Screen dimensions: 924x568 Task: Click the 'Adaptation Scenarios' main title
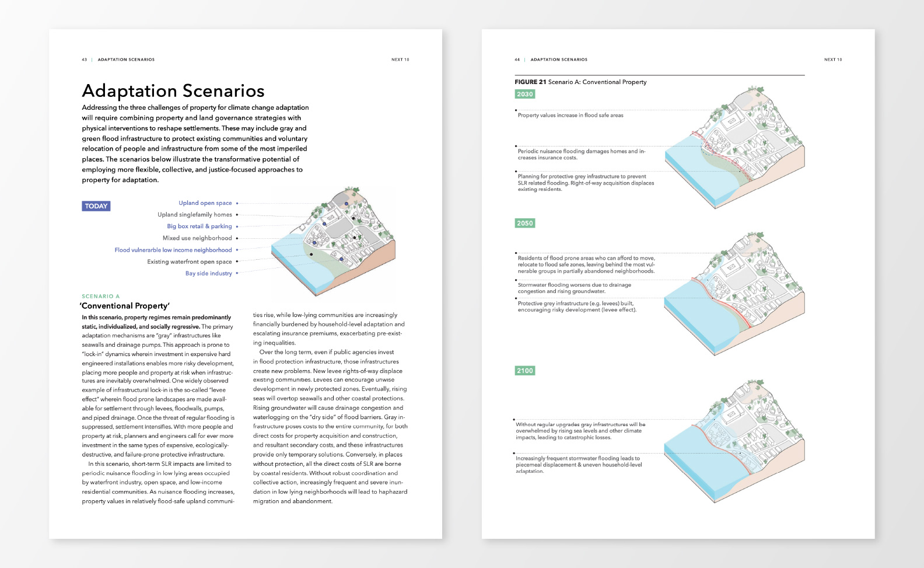(173, 91)
